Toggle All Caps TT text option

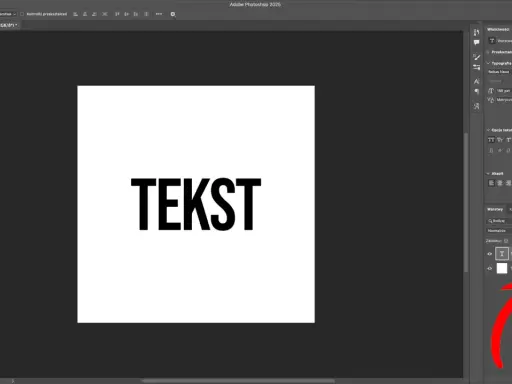[491, 140]
